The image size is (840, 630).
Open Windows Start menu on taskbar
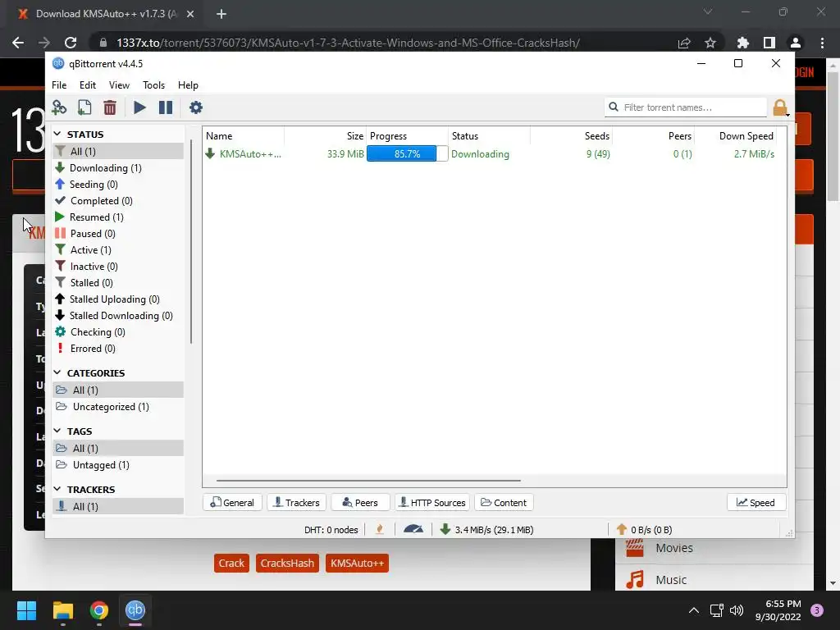(26, 610)
